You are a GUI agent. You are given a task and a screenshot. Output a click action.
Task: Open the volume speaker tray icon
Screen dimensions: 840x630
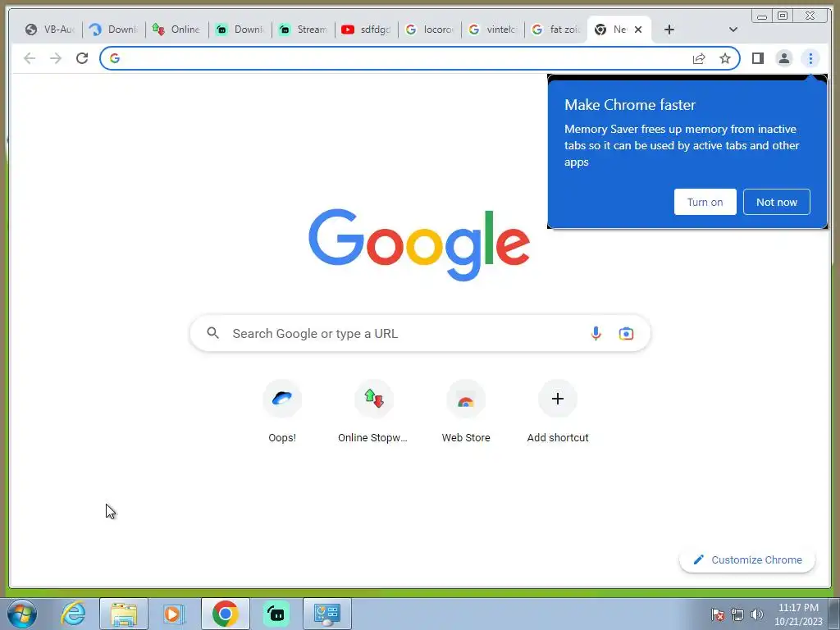point(756,614)
